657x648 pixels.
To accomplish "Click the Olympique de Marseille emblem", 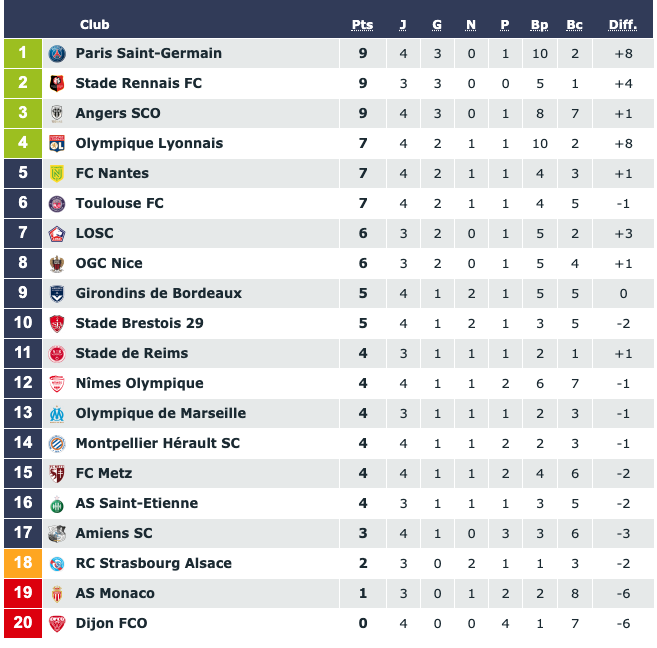I will 57,413.
